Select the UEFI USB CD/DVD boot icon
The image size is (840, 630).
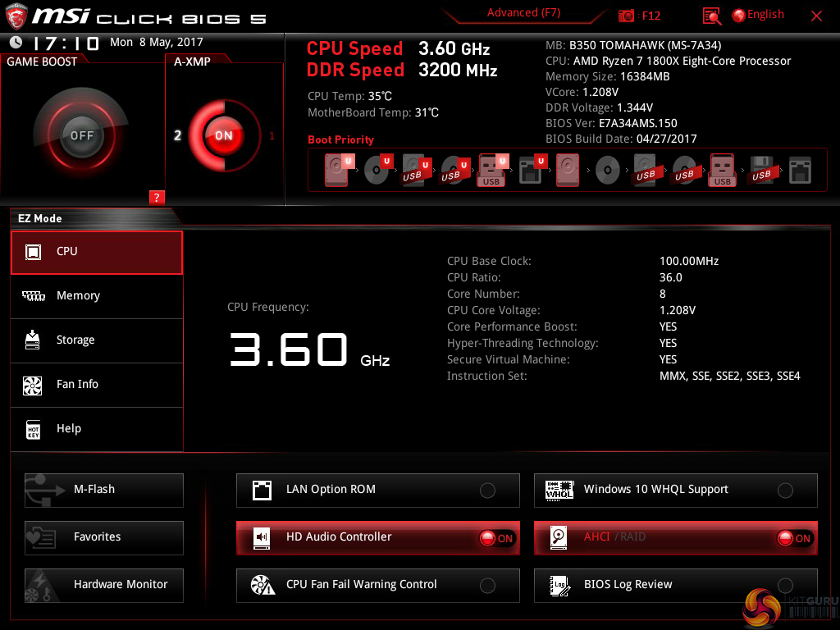tap(454, 170)
